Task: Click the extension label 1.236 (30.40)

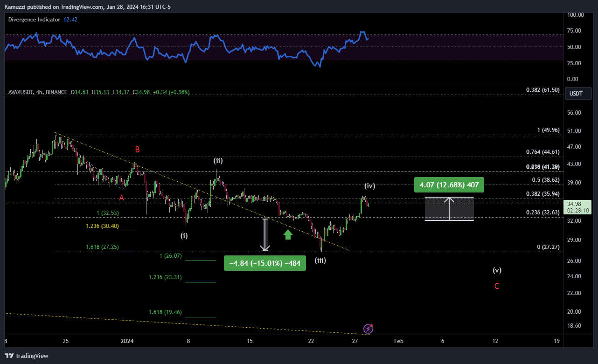Action: [x=102, y=226]
